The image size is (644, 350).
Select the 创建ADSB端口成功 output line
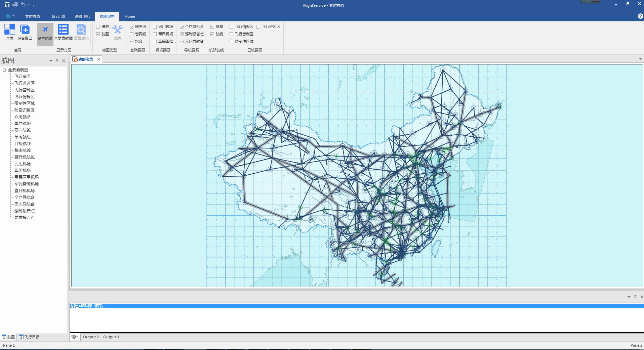click(357, 306)
